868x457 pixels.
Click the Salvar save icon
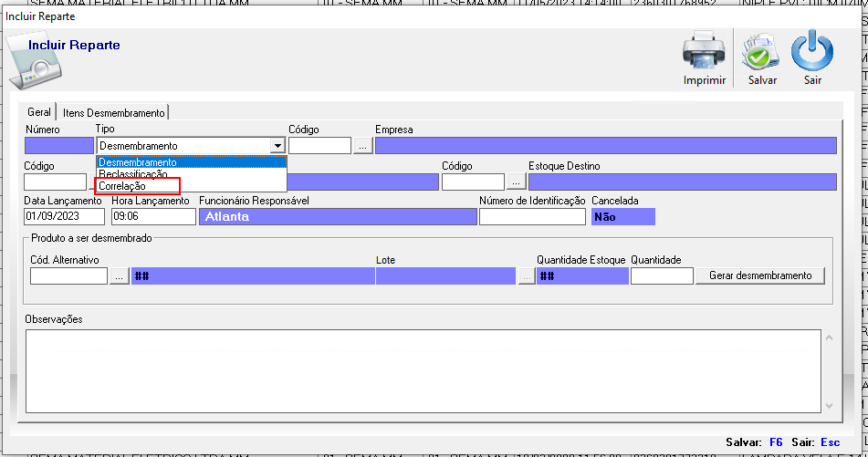click(762, 51)
